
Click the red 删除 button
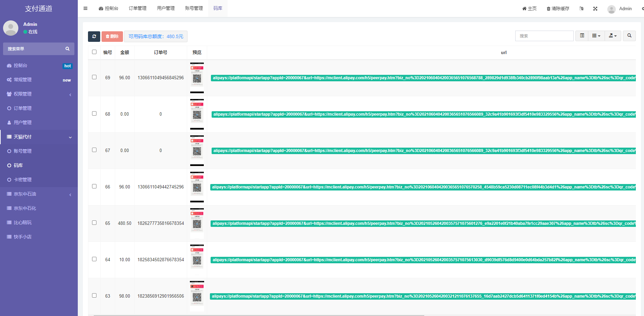112,36
